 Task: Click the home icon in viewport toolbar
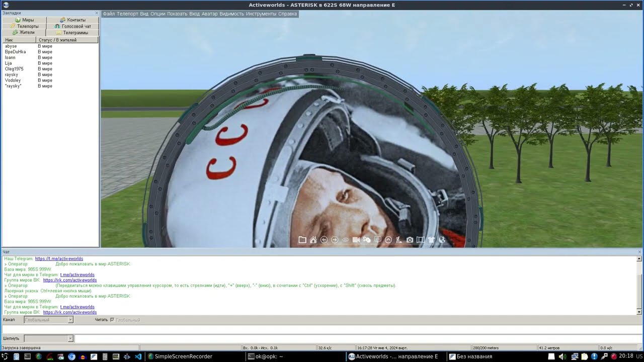313,240
